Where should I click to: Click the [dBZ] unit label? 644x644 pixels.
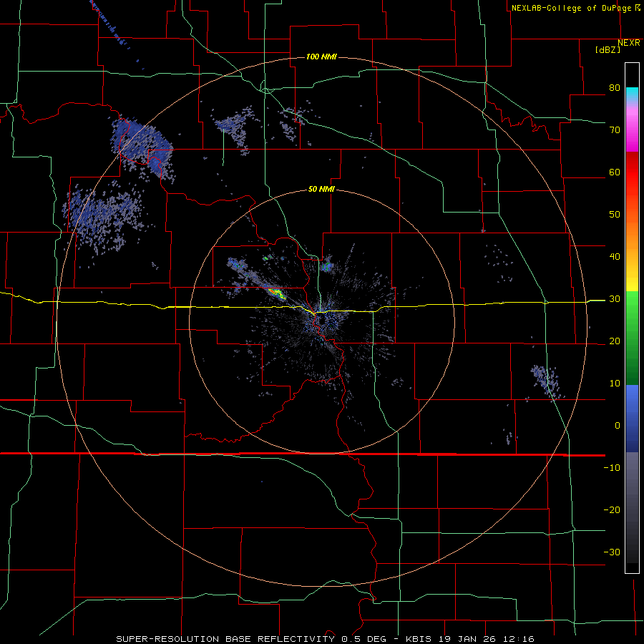(x=608, y=50)
